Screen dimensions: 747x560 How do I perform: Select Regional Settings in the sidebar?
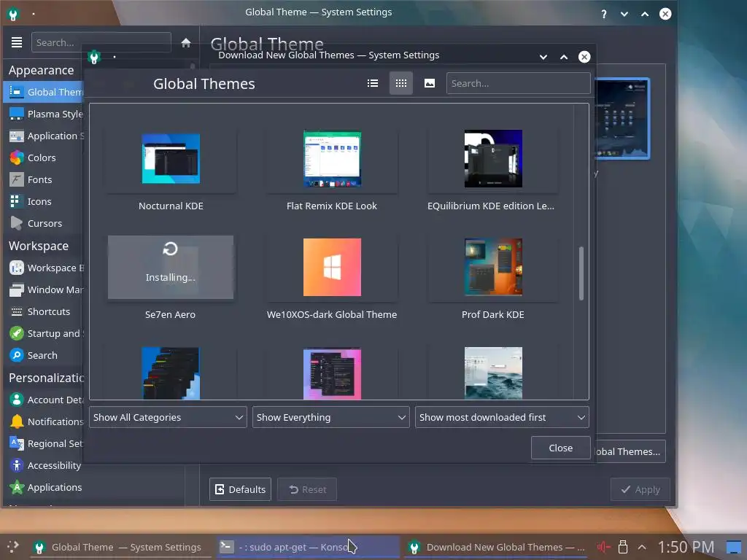coord(44,443)
